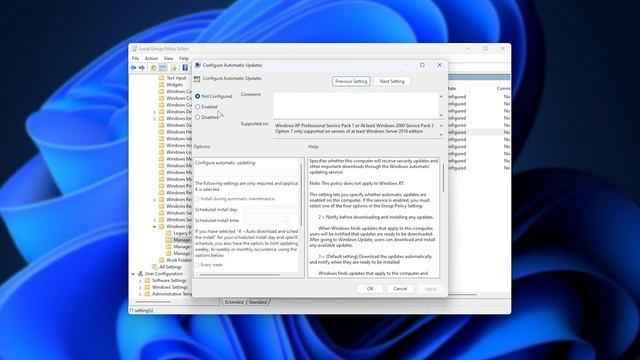Open the View menu
Image resolution: width=640 pixels, height=360 pixels.
pyautogui.click(x=169, y=59)
